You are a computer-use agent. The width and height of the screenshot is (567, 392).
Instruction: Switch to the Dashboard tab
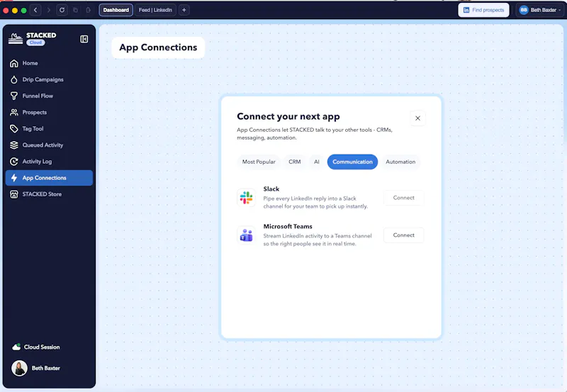tap(116, 10)
